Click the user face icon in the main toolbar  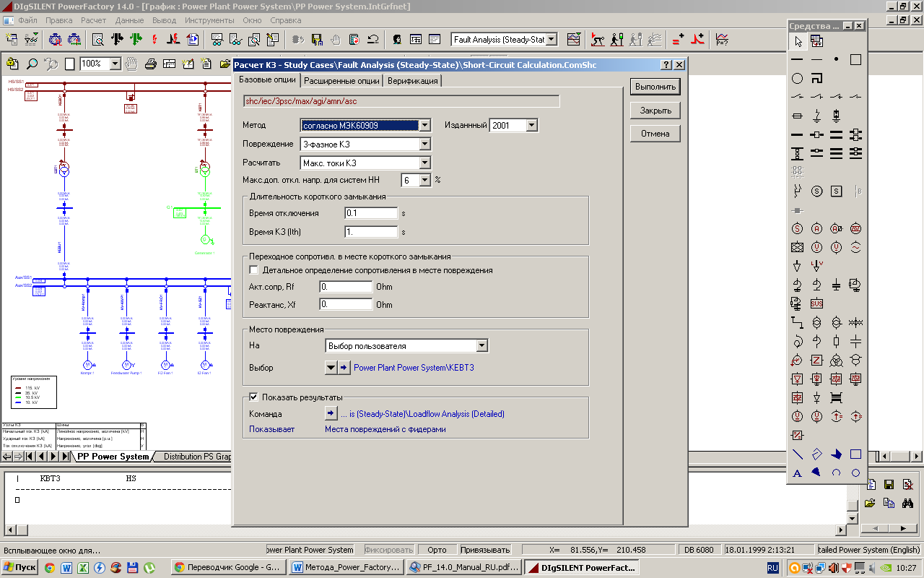pos(397,39)
